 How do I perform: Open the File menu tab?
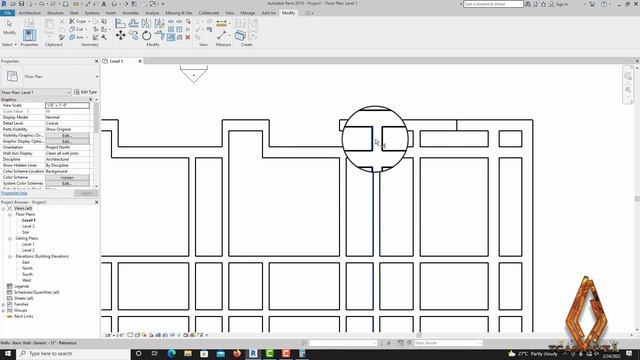pos(7,13)
